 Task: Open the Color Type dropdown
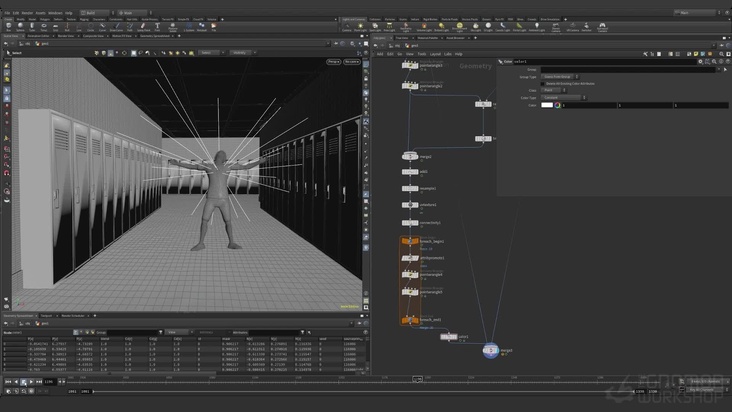pos(563,98)
